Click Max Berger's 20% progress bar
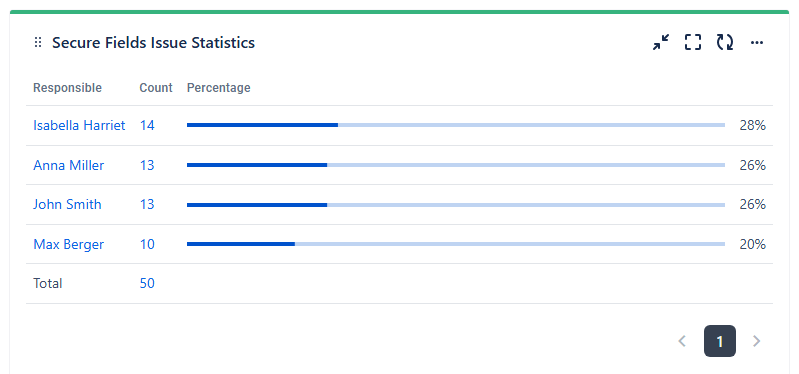 pos(456,244)
